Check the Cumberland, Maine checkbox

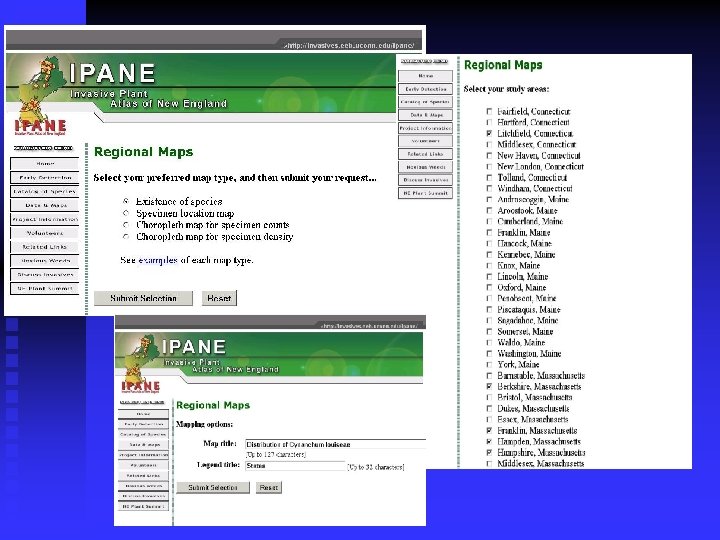[x=489, y=221]
